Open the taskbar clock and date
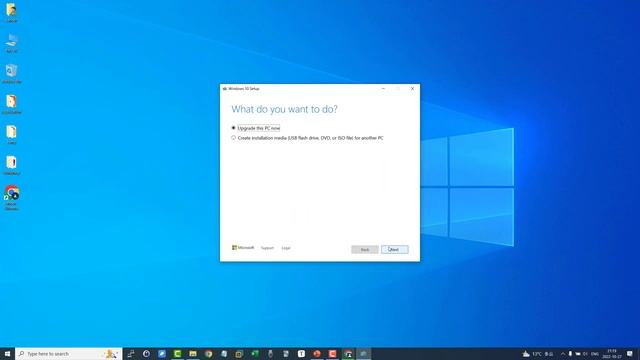 (612, 353)
